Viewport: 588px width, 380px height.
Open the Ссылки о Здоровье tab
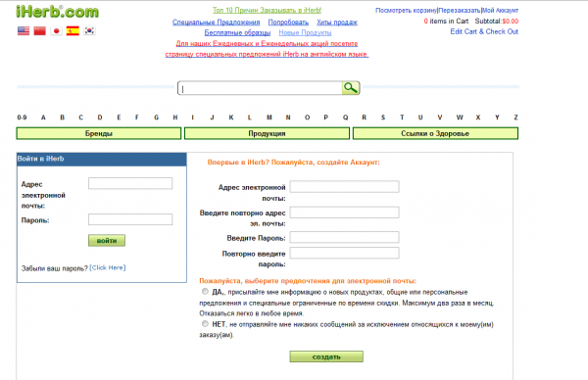pos(435,133)
